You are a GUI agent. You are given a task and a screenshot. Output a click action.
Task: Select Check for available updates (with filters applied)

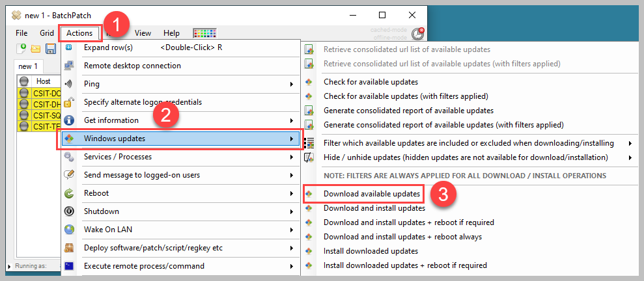[x=406, y=96]
